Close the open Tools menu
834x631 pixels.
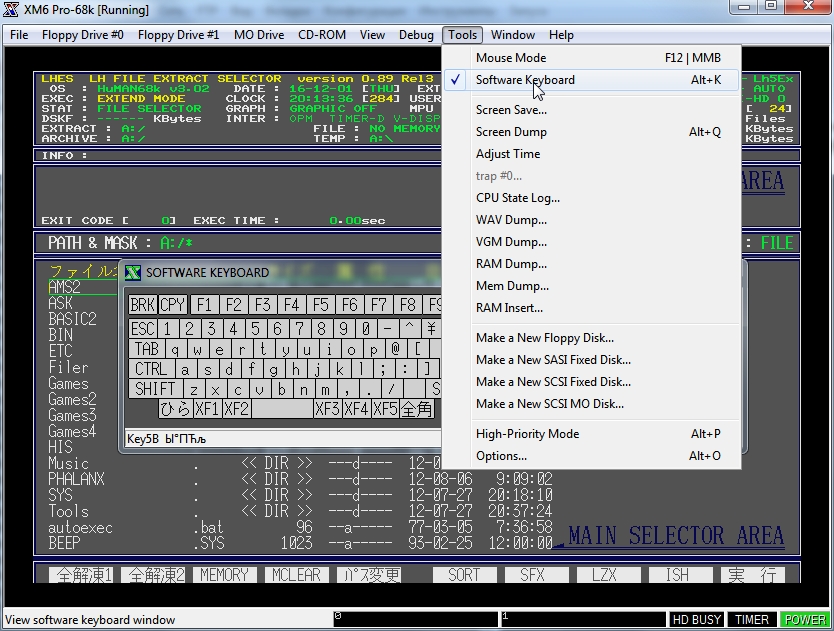click(462, 35)
